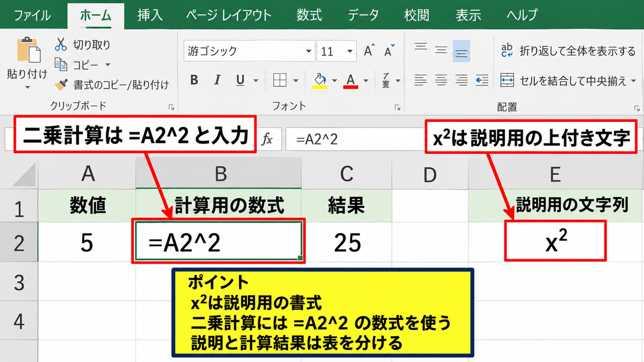Center text horizontally
This screenshot has height=362, width=644.
click(441, 80)
